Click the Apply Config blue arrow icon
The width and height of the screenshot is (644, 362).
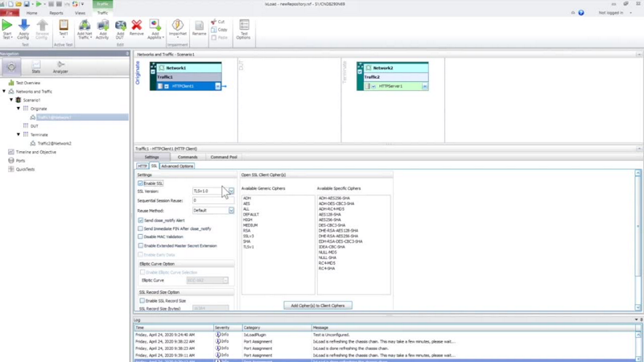point(24,25)
